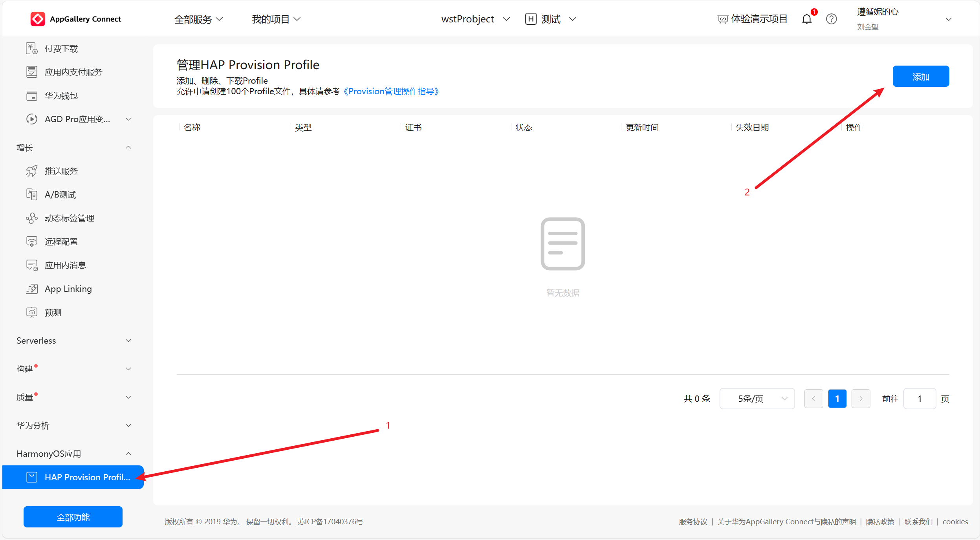Image resolution: width=980 pixels, height=540 pixels.
Task: Open the notification bell icon
Action: click(x=806, y=19)
